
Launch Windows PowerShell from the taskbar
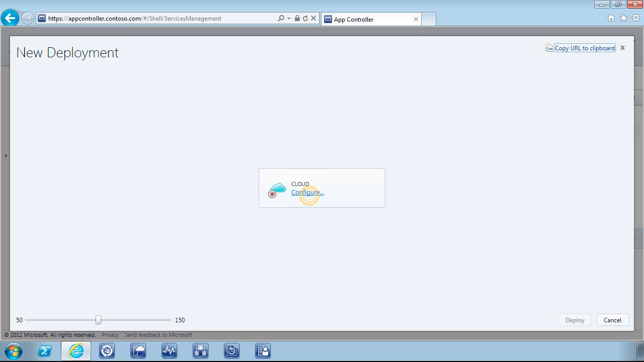coord(45,351)
